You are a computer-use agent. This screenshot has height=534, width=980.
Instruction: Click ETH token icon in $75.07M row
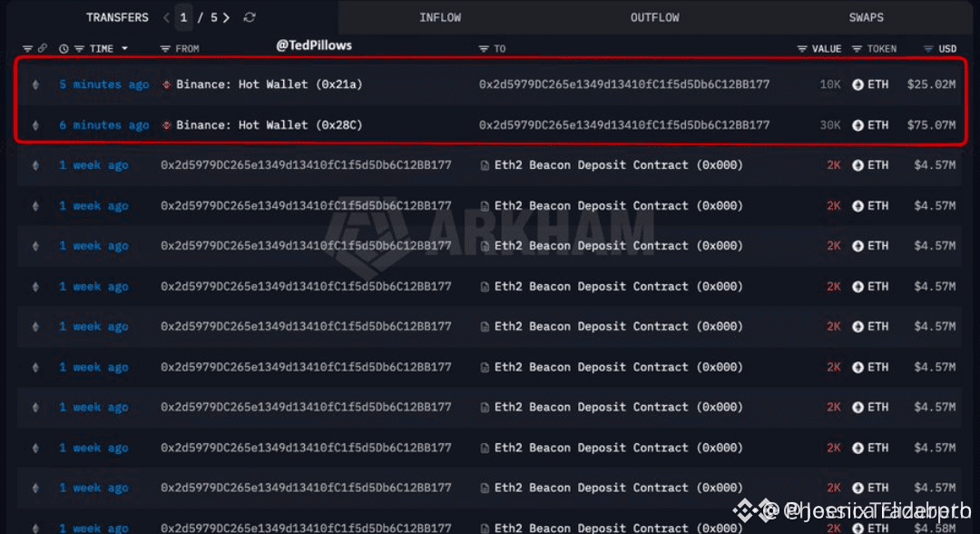coord(857,125)
